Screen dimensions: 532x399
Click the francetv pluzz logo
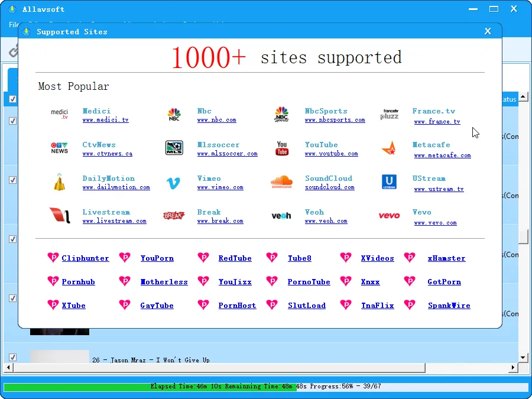point(390,114)
